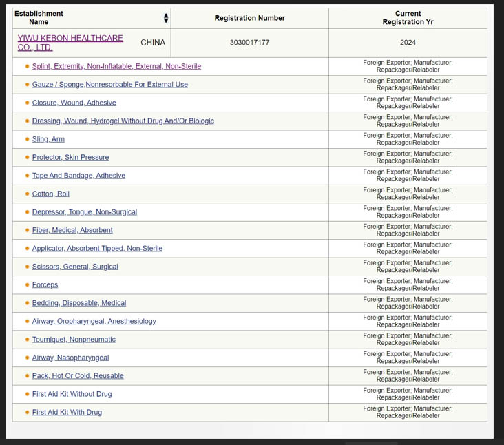The image size is (504, 445).
Task: Open Applicator, Absorbent Tipped, Non-Sterile link
Action: click(x=97, y=249)
